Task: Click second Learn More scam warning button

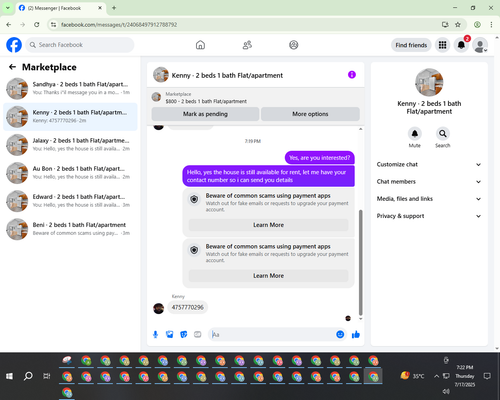Action: pyautogui.click(x=268, y=276)
